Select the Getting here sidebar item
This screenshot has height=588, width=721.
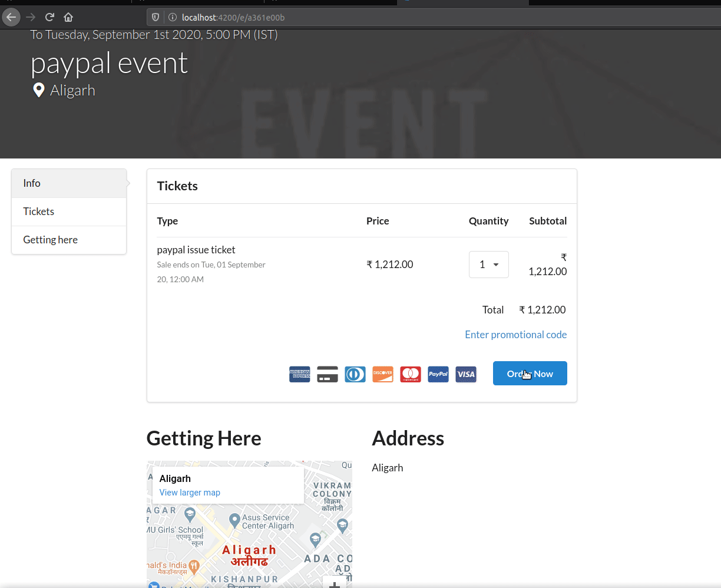[69, 240]
